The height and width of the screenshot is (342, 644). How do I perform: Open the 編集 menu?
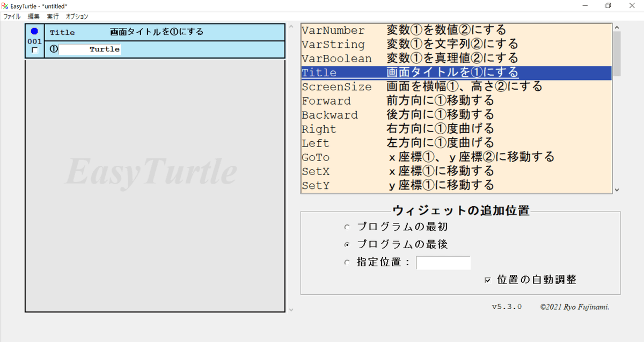coord(34,17)
